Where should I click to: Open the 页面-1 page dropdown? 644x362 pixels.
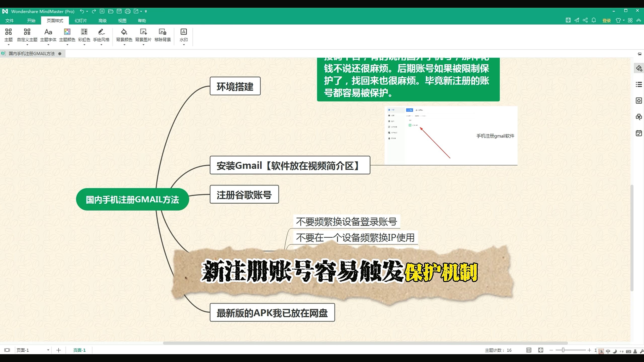pos(33,350)
